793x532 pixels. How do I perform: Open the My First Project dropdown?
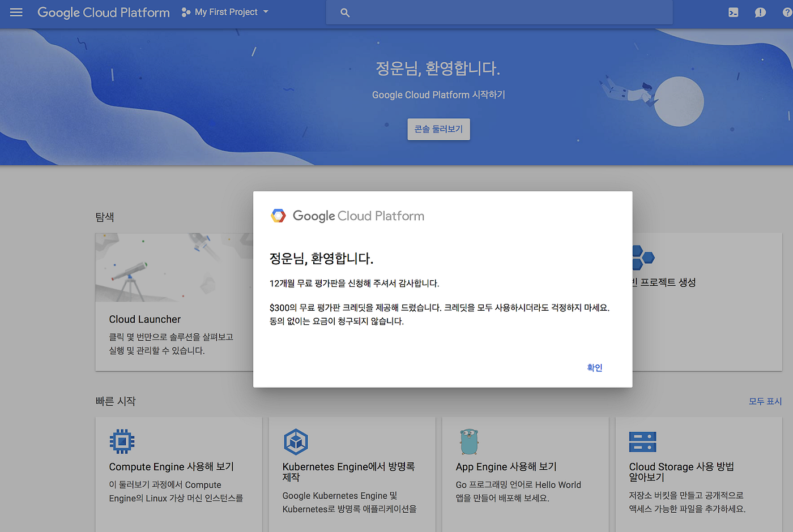pos(224,11)
